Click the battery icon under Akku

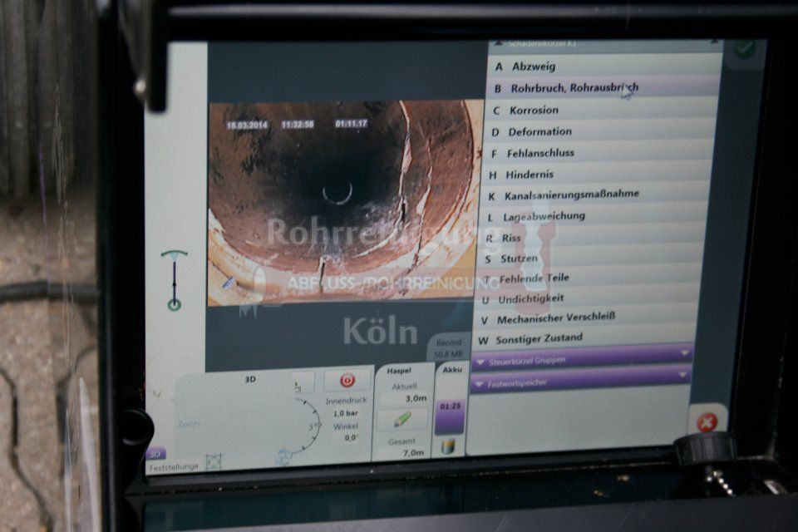tap(448, 446)
